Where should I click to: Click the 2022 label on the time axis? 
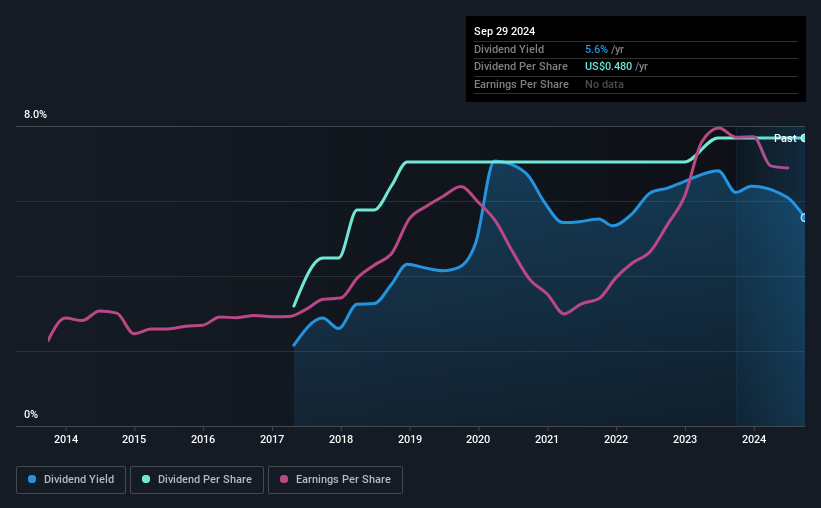[616, 439]
